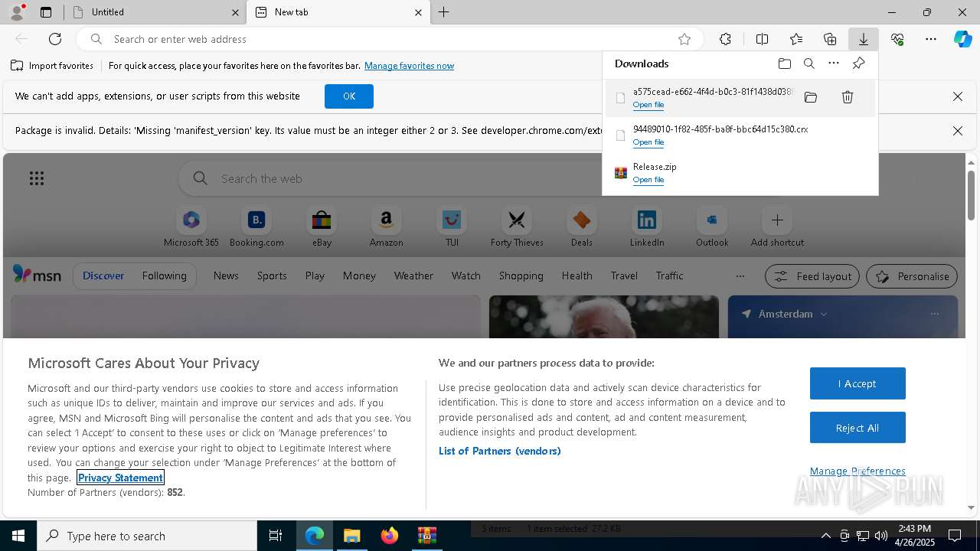This screenshot has height=551, width=980.
Task: Dismiss the extensions warning bar
Action: point(957,96)
